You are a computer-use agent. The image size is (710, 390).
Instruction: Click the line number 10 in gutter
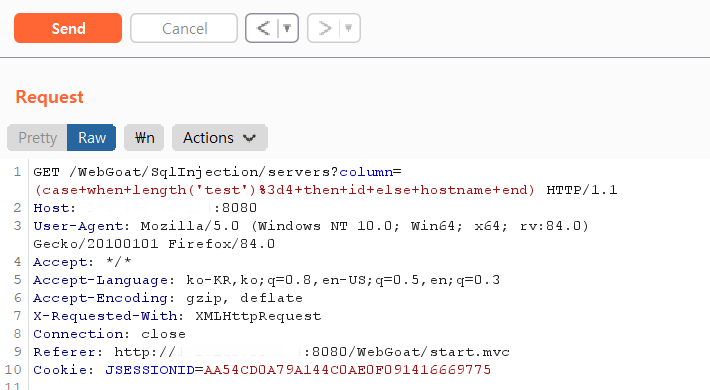pos(13,370)
